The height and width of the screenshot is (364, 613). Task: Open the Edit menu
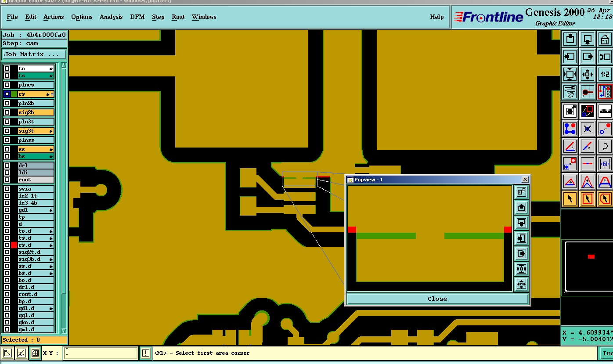click(31, 17)
